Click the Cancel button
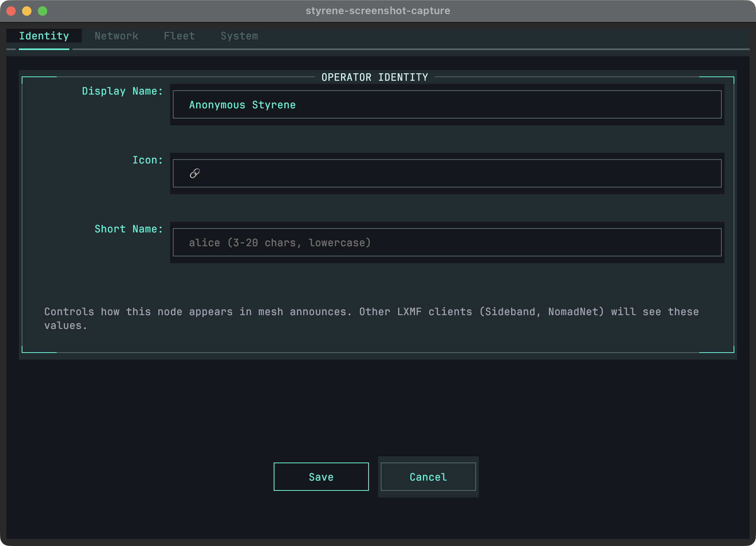Viewport: 756px width, 546px height. tap(428, 477)
